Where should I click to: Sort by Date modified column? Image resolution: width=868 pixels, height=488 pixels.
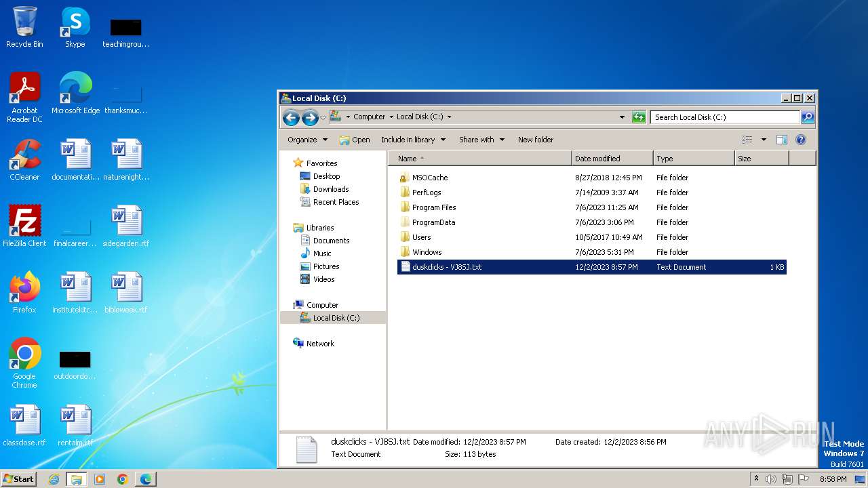(x=612, y=159)
